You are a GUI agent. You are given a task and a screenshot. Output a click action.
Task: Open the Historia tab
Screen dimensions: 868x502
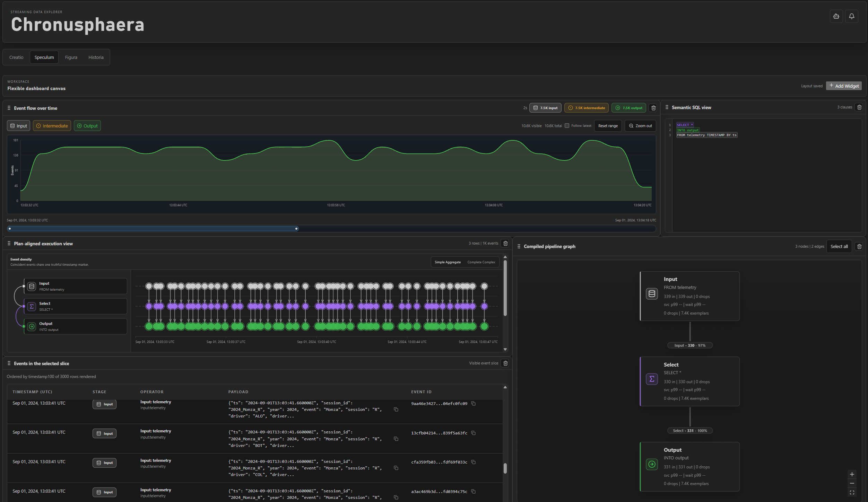[96, 58]
